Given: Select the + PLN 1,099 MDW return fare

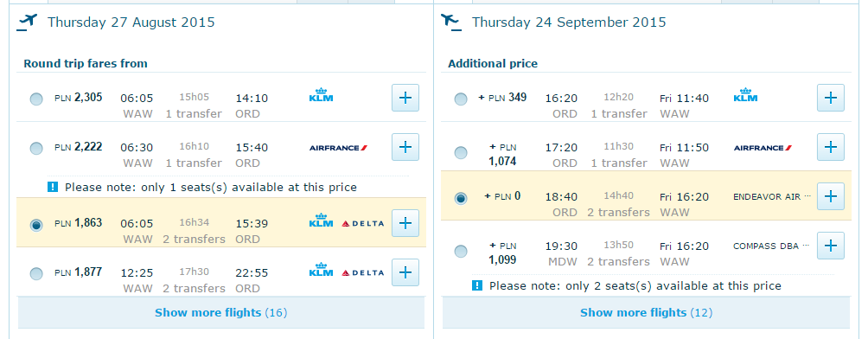Looking at the screenshot, I should [461, 252].
